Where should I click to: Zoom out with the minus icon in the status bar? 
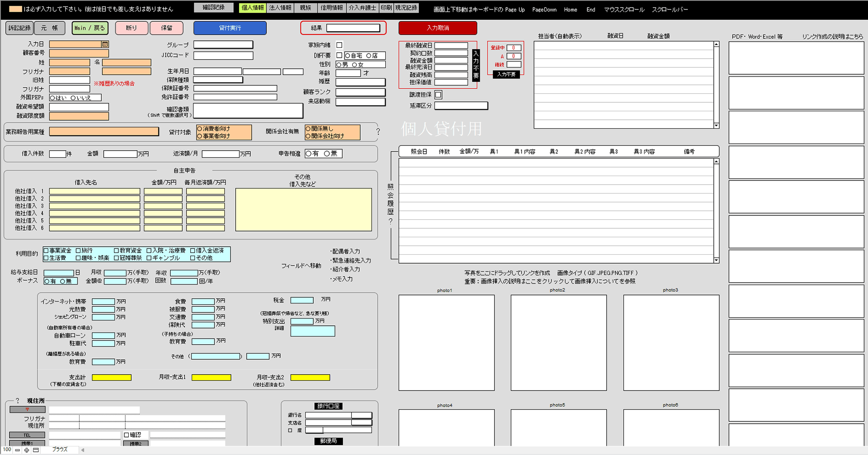coord(18,450)
